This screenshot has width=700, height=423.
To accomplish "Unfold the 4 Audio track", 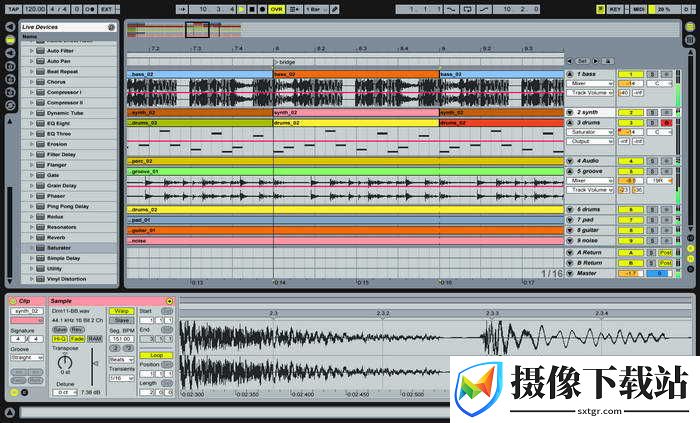I will pyautogui.click(x=570, y=161).
